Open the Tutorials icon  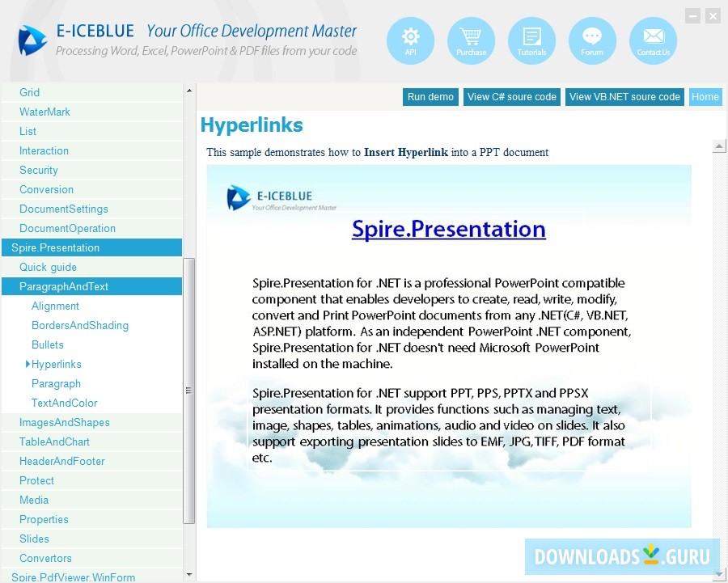(531, 41)
